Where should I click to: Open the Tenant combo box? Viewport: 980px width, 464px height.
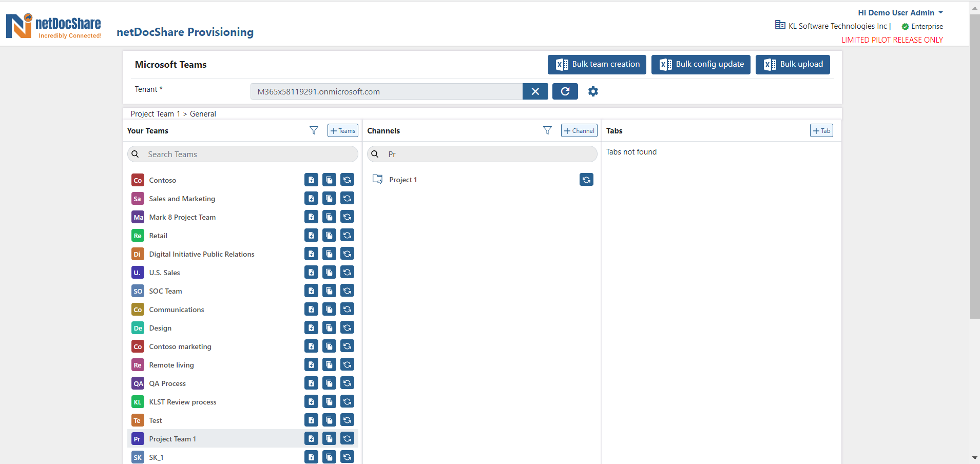(x=386, y=91)
